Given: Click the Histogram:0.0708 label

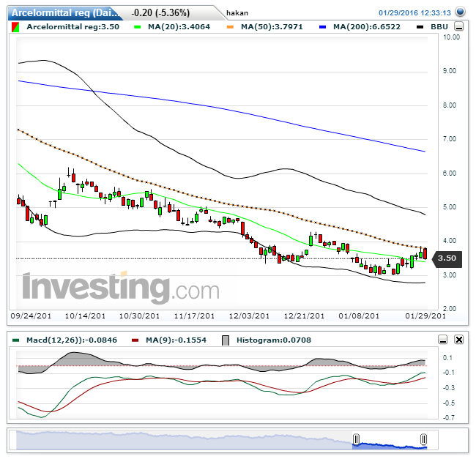Looking at the screenshot, I should 274,340.
